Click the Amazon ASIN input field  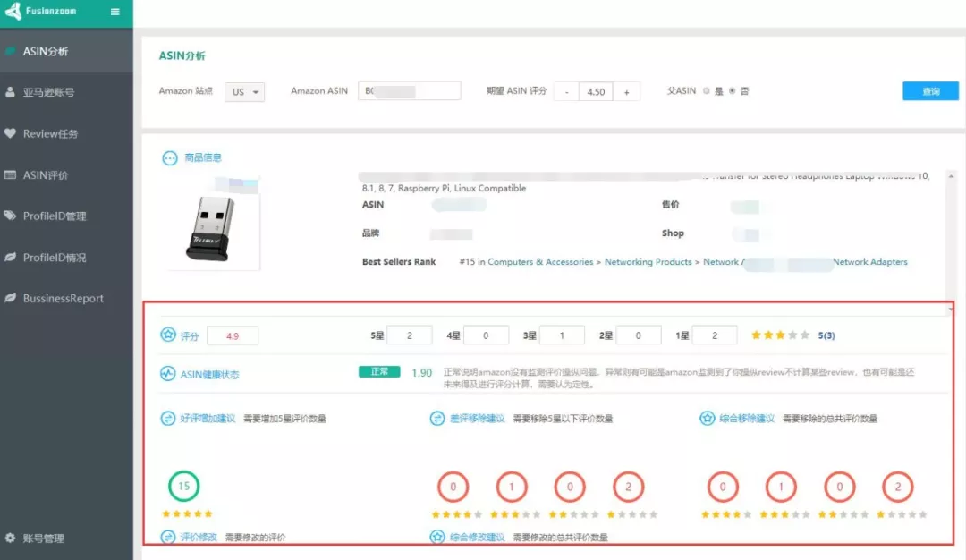(x=409, y=91)
